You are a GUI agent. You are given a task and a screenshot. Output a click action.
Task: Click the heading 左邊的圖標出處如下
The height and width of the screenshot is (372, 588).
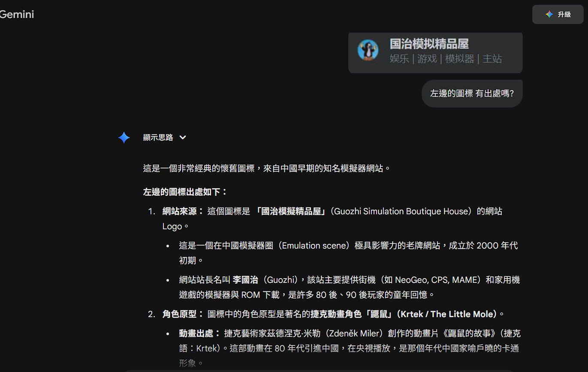tap(185, 192)
